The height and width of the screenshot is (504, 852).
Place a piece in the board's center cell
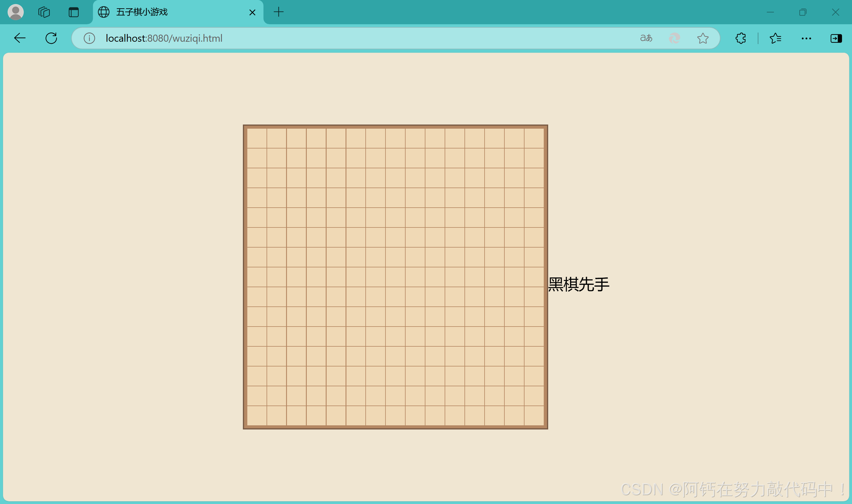tap(395, 277)
